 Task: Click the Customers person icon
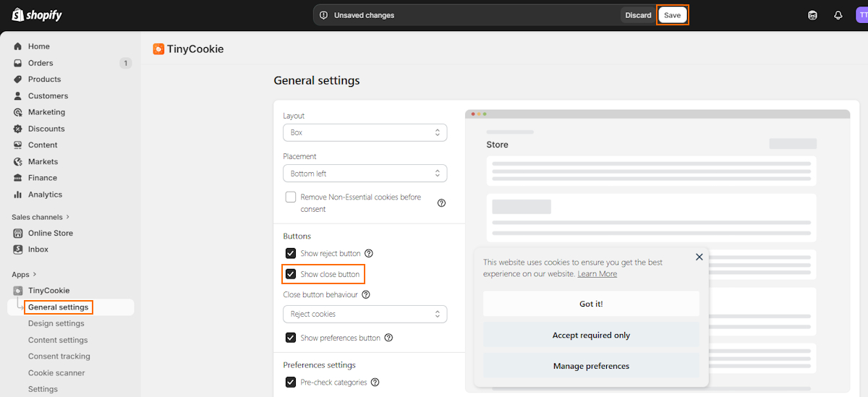point(18,95)
